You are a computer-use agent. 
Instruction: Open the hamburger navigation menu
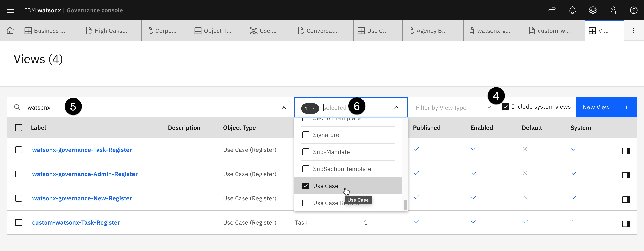tap(10, 10)
